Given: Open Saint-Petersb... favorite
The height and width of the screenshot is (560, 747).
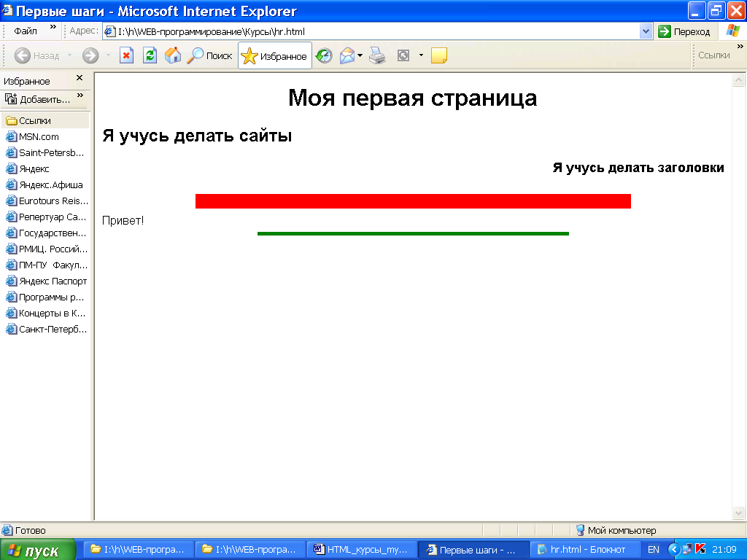Looking at the screenshot, I should pos(44,153).
